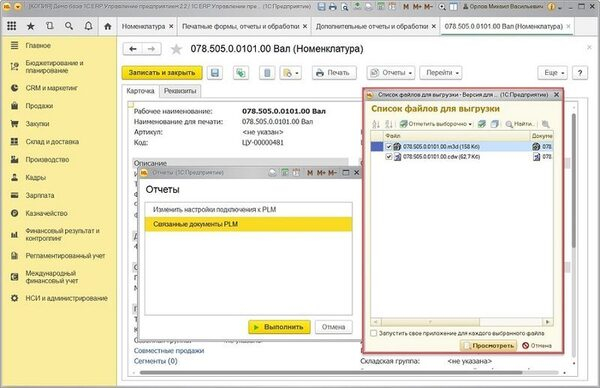Image resolution: width=600 pixels, height=388 pixels.
Task: Click the title bar print preview icon
Action: [344, 7]
